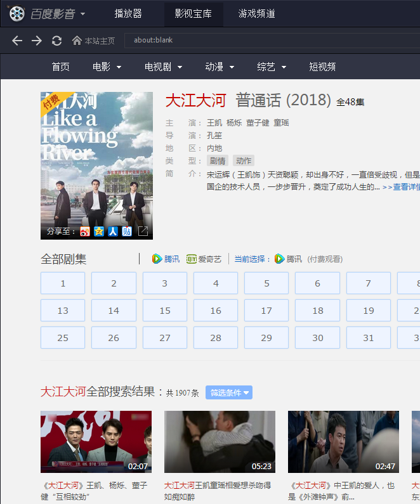Share to Tieba 贴 icon
This screenshot has height=504, width=420.
tap(127, 231)
